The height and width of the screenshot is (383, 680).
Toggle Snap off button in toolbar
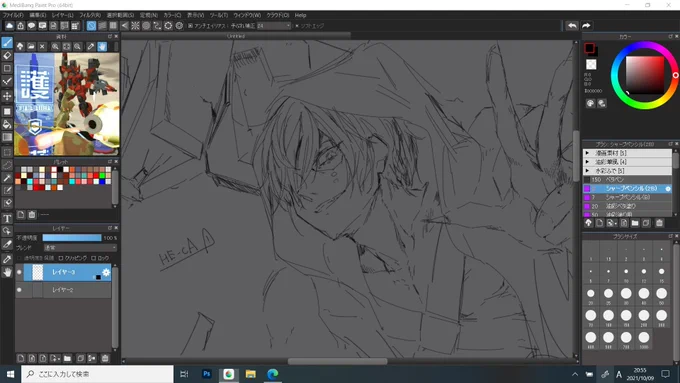(x=91, y=26)
